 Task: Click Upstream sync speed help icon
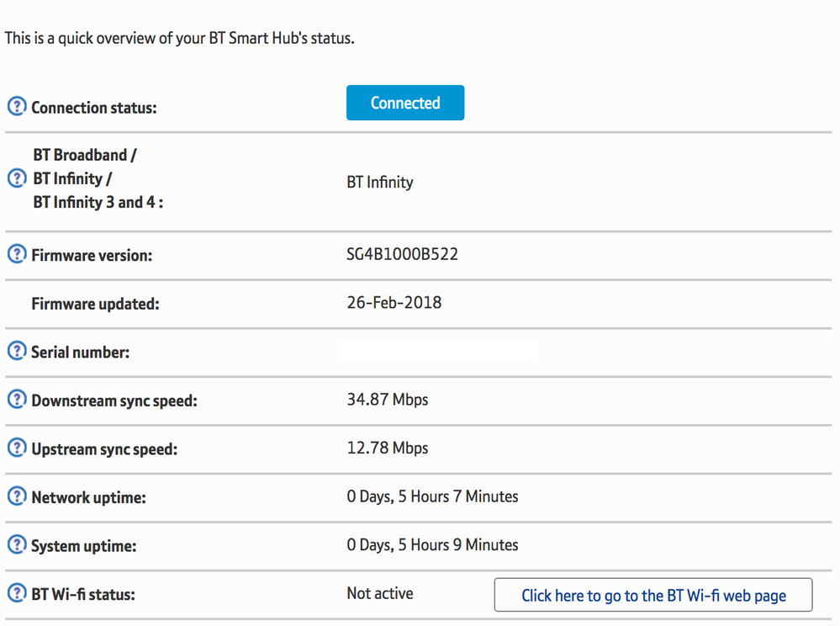tap(17, 449)
